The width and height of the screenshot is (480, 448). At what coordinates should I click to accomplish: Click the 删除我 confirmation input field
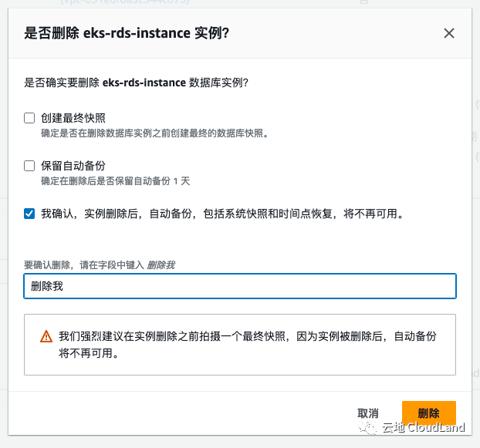point(239,286)
